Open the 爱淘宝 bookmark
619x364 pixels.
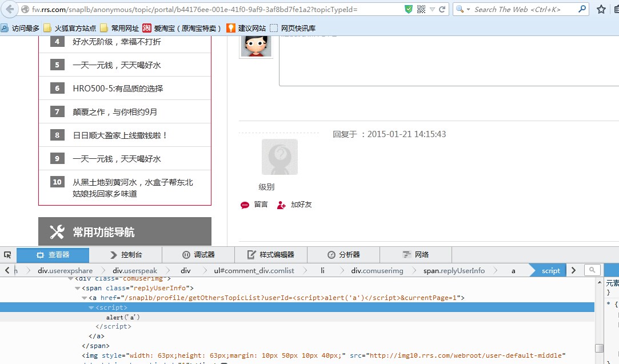click(x=182, y=28)
